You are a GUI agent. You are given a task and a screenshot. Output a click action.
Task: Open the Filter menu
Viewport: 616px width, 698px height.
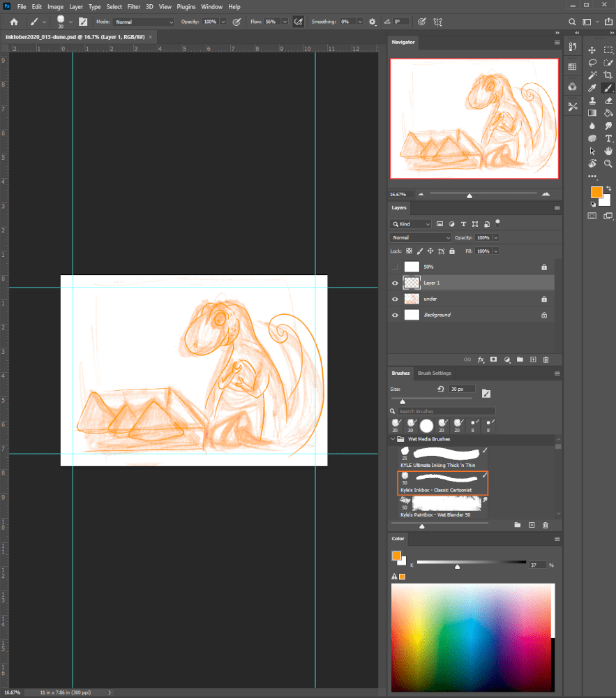(133, 6)
